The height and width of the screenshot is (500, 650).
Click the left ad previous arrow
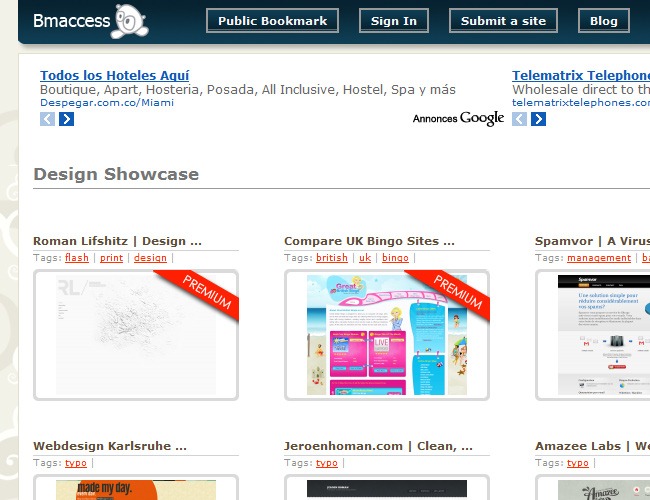pyautogui.click(x=47, y=119)
